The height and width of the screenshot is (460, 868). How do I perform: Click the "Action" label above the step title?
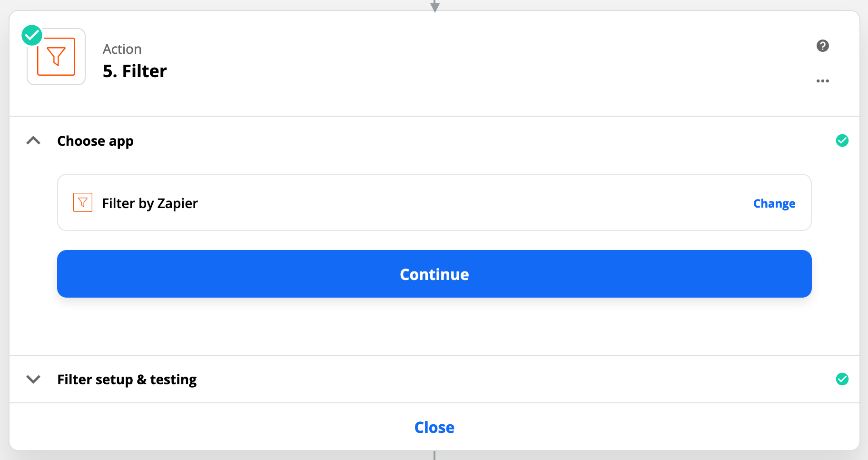[122, 49]
